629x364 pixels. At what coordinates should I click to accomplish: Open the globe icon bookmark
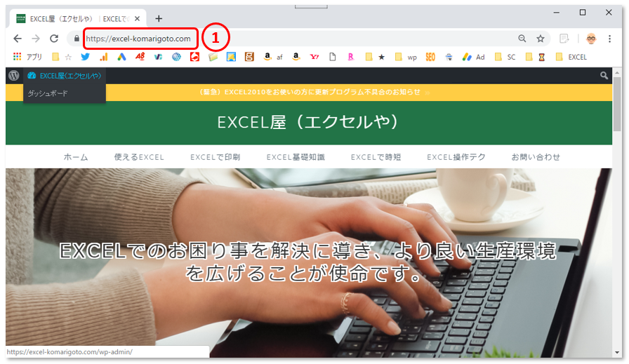pyautogui.click(x=176, y=57)
